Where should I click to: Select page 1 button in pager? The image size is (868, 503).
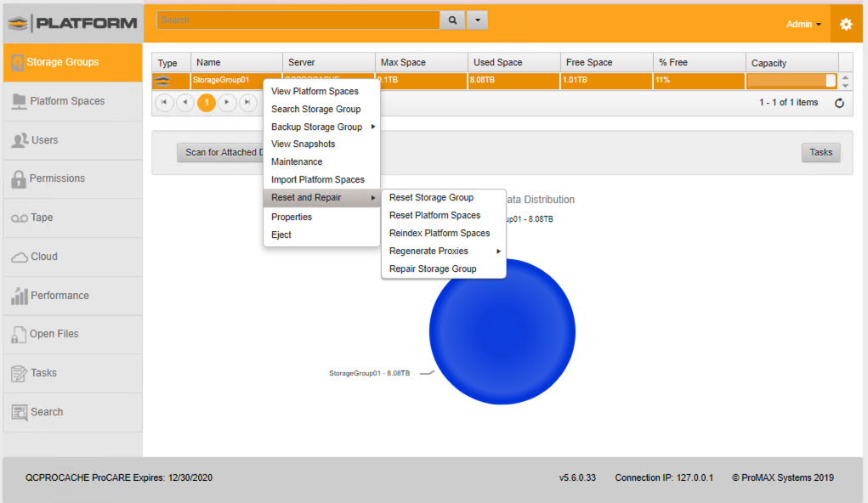click(207, 102)
